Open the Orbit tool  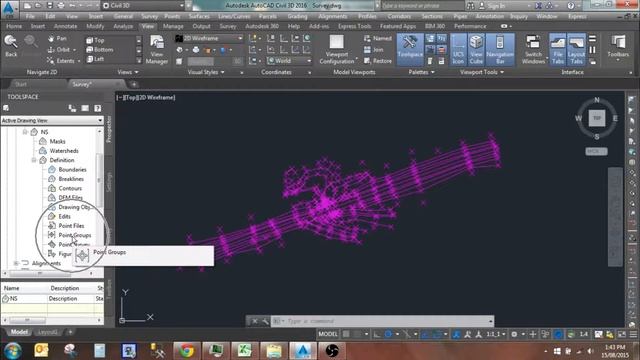coord(61,50)
